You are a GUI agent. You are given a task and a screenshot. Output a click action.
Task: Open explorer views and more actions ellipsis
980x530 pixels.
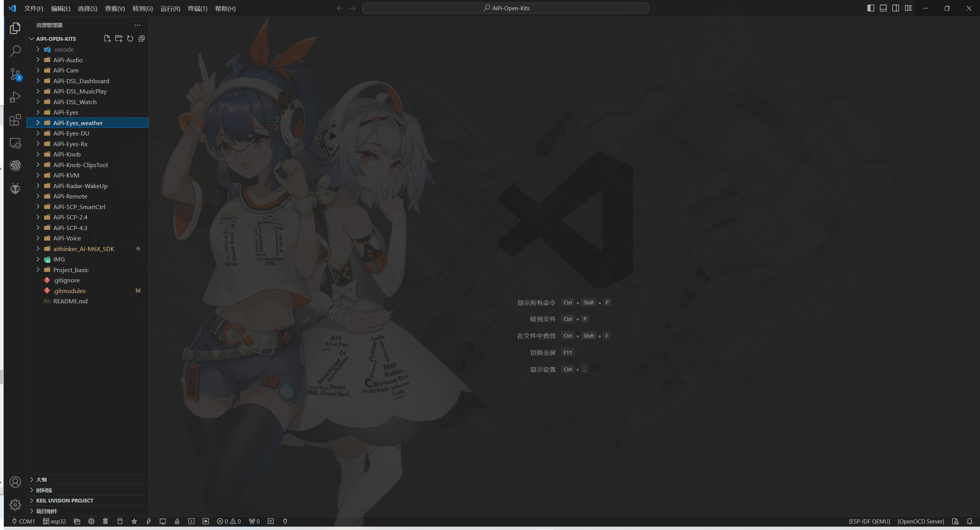(x=137, y=25)
